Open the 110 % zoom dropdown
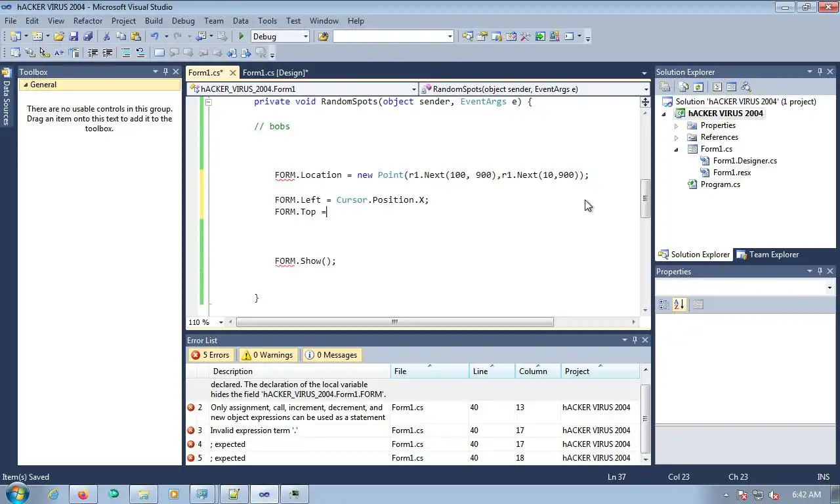Viewport: 840px width, 504px height. coord(220,322)
